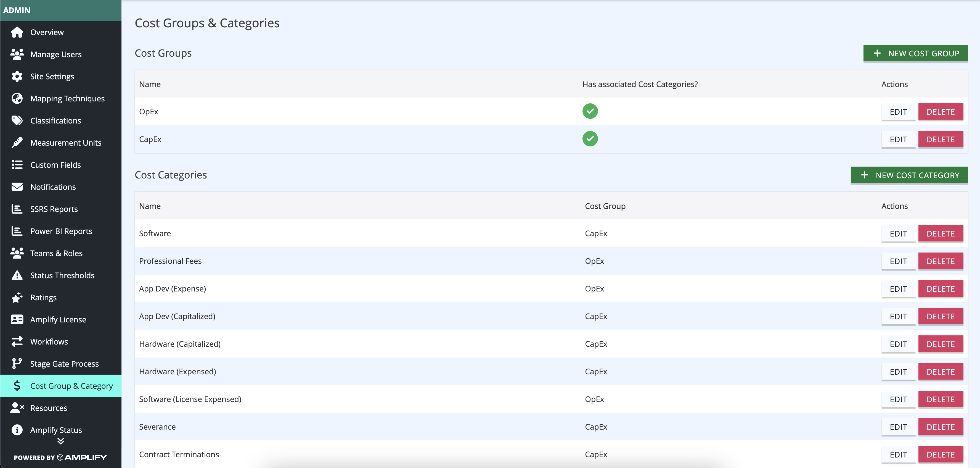Click the Custom Fields list icon
Viewport: 980px width, 468px height.
click(x=17, y=165)
